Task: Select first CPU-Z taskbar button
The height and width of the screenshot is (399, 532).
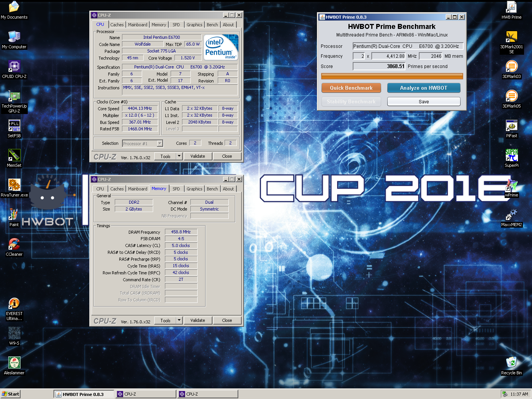Action: 146,394
